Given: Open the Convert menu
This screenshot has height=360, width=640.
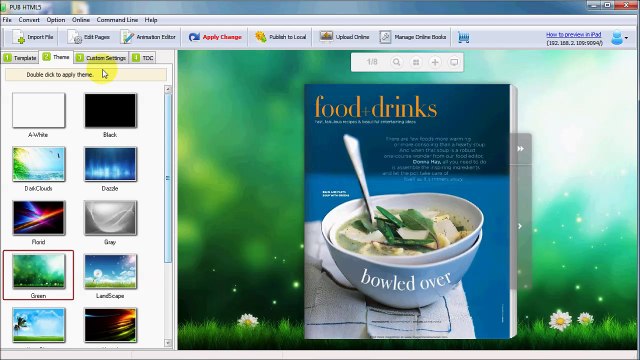Looking at the screenshot, I should tap(29, 20).
